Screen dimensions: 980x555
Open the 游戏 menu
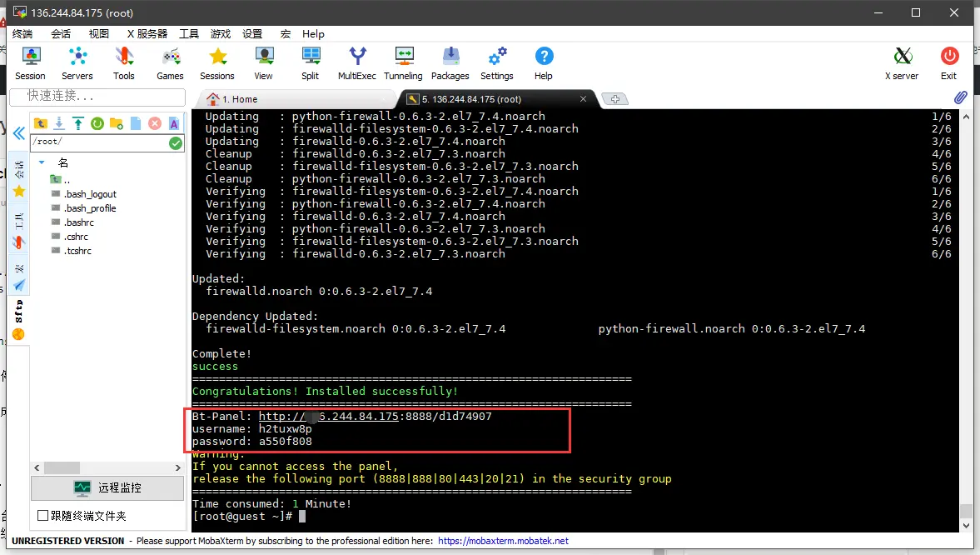tap(220, 34)
